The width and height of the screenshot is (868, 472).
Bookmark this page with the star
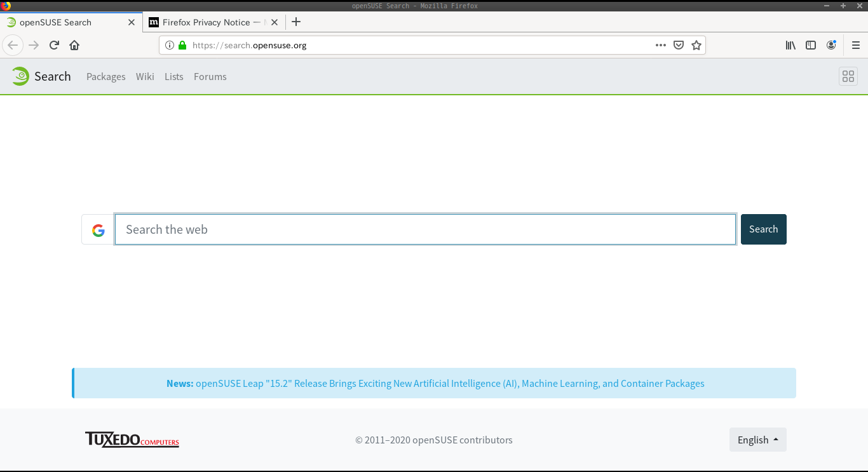click(696, 45)
